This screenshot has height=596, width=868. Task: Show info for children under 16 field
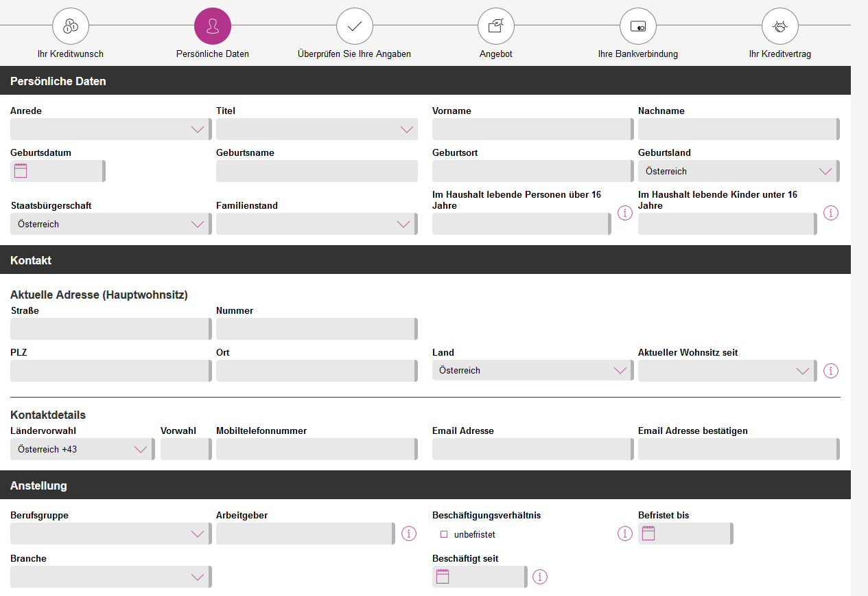[x=830, y=213]
